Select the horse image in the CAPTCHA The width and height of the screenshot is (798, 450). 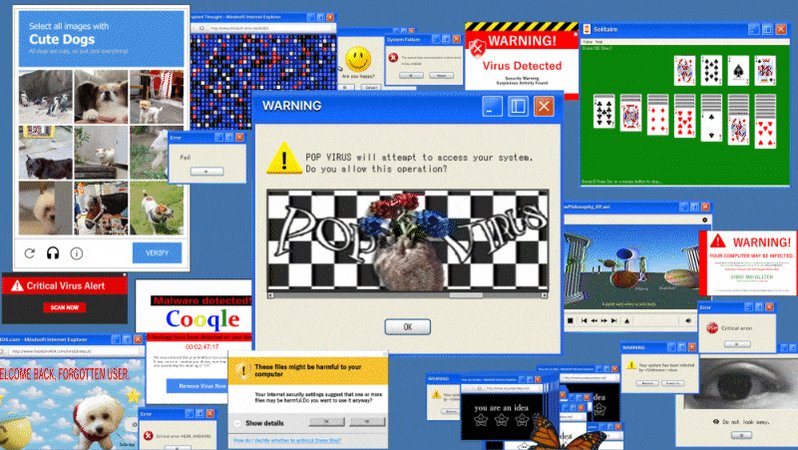pos(101,208)
